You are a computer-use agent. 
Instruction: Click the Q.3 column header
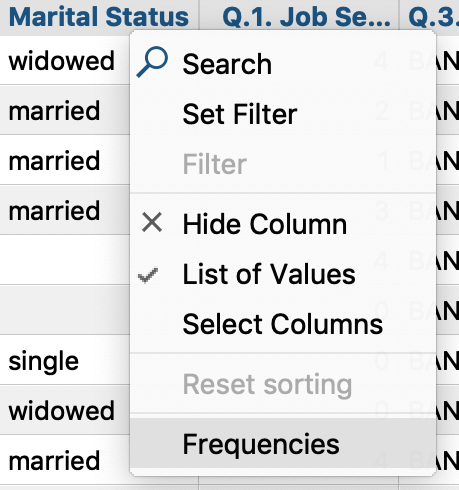tap(429, 17)
